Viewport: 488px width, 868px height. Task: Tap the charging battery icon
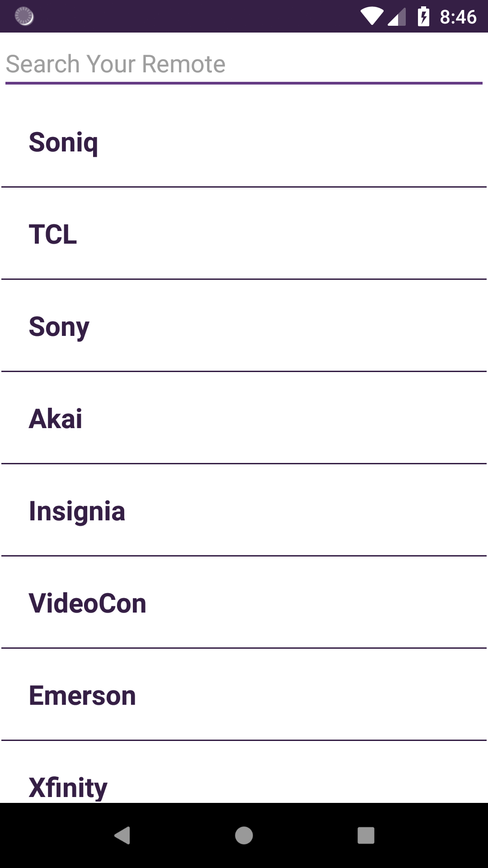[x=423, y=17]
